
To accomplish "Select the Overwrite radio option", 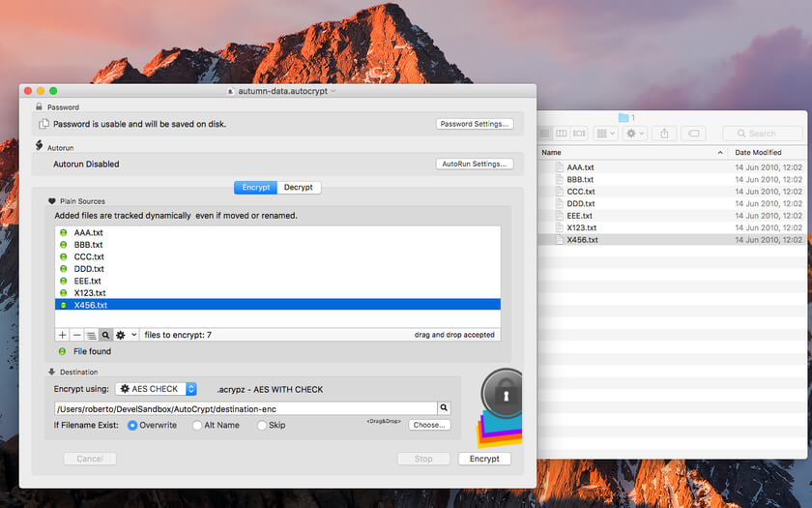I will click(x=132, y=425).
